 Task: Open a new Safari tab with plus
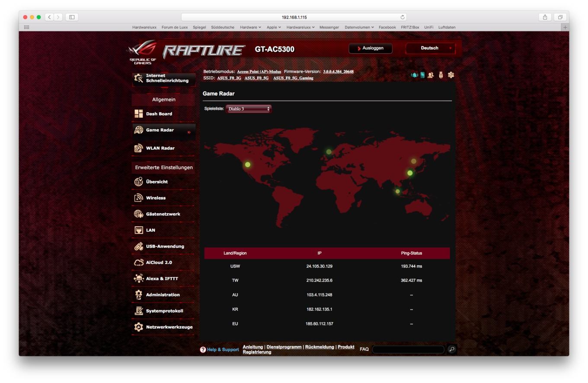click(x=565, y=27)
